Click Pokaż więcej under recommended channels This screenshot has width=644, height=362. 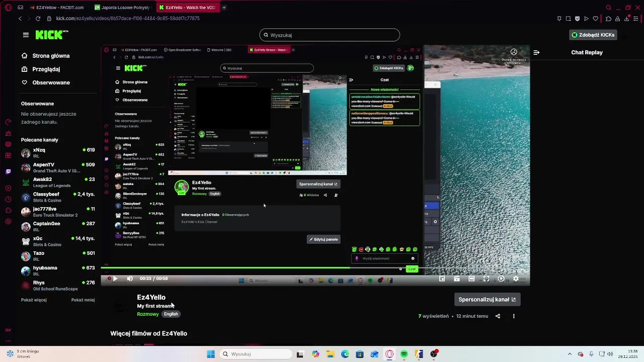(34, 300)
